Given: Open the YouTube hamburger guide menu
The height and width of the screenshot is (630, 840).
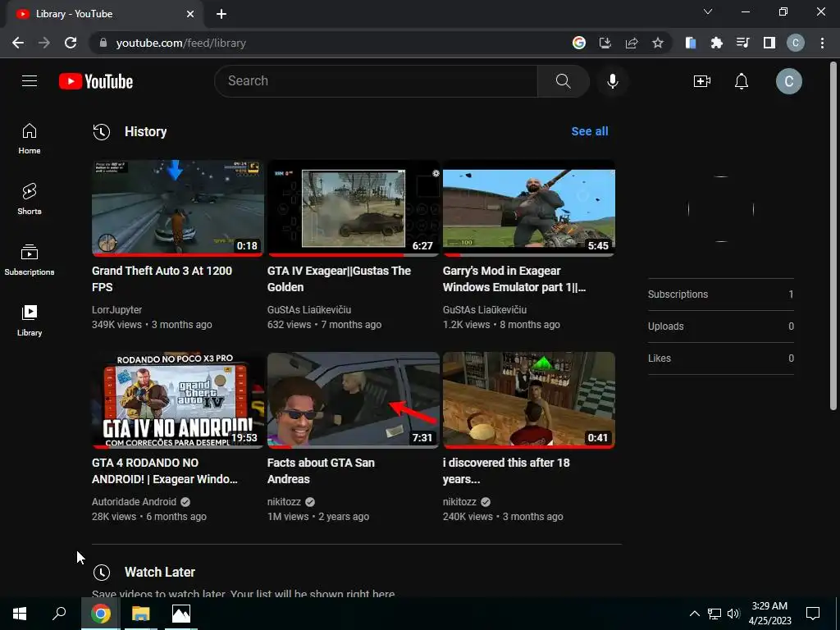Looking at the screenshot, I should coord(30,81).
